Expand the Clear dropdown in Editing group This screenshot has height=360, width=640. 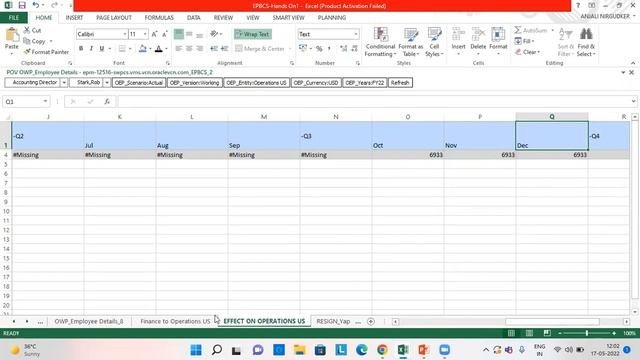539,52
